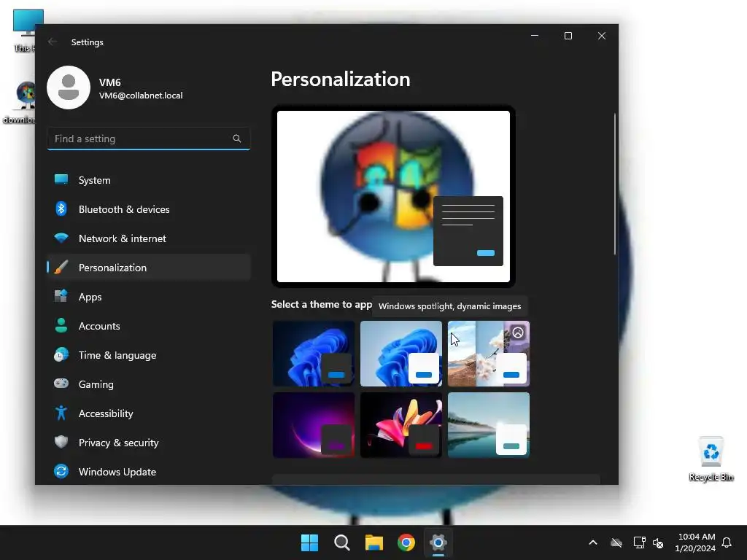Launch File Explorer from the taskbar
This screenshot has width=747, height=560.
coord(374,542)
